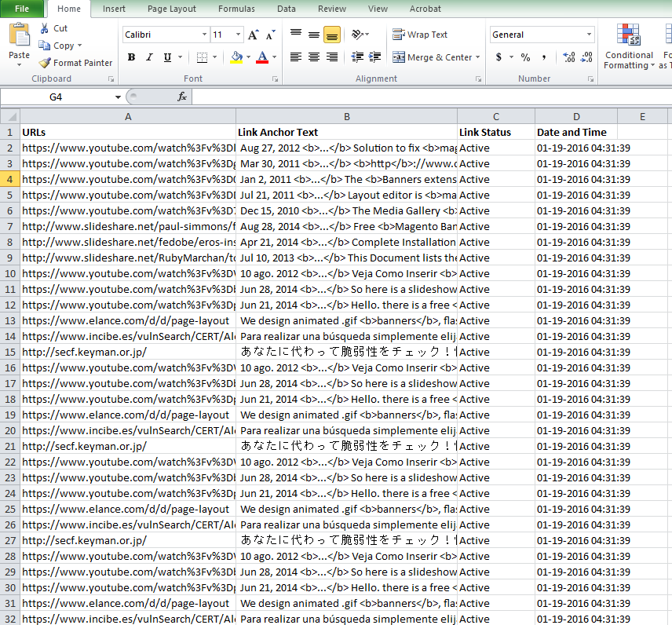Switch to the Formulas tab
The height and width of the screenshot is (625, 672).
236,9
